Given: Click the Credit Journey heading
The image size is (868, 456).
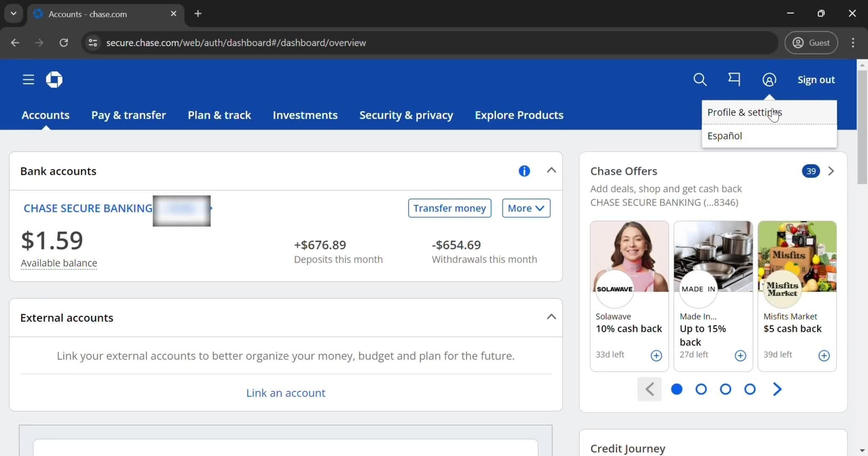Looking at the screenshot, I should 628,448.
